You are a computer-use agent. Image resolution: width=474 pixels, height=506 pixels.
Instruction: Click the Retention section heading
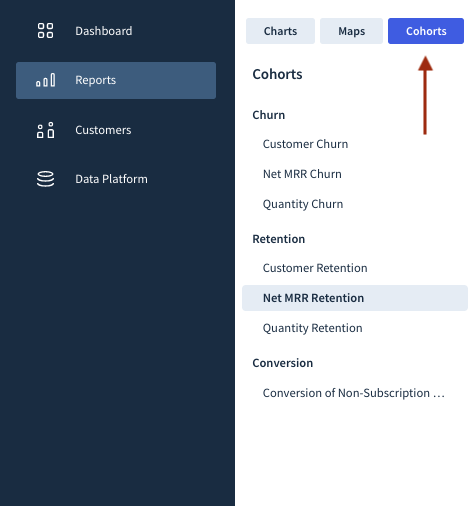click(x=279, y=239)
